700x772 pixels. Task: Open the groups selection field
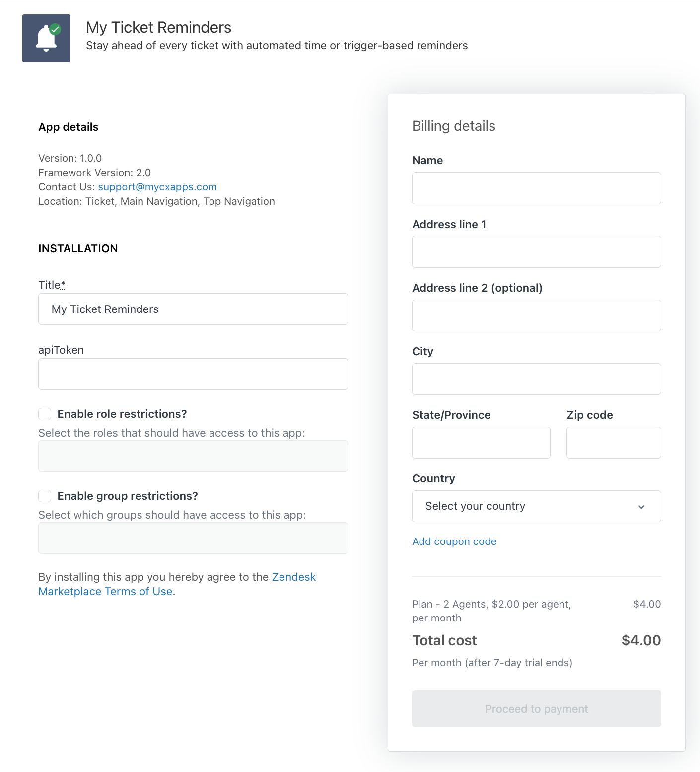(193, 538)
